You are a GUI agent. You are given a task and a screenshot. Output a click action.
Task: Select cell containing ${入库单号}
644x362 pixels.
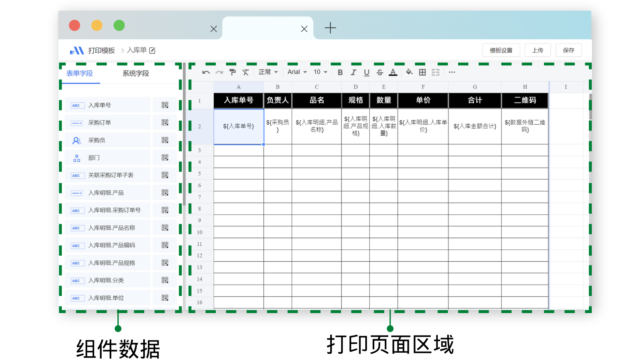[x=238, y=126]
